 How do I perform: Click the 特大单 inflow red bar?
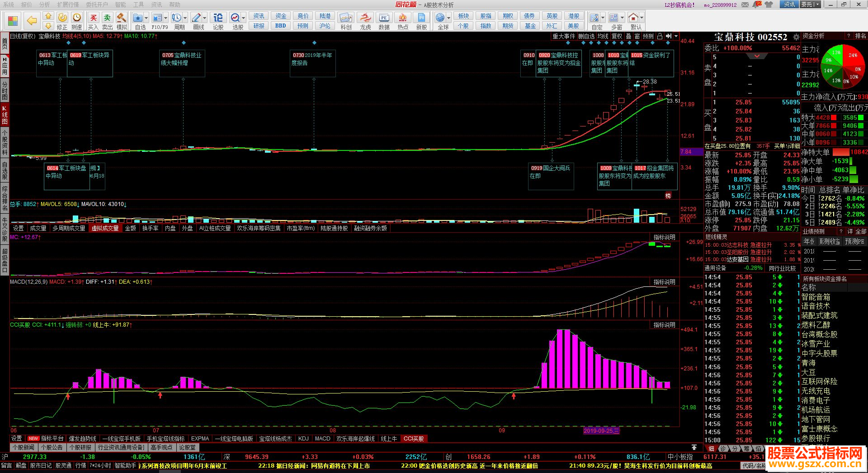(834, 117)
